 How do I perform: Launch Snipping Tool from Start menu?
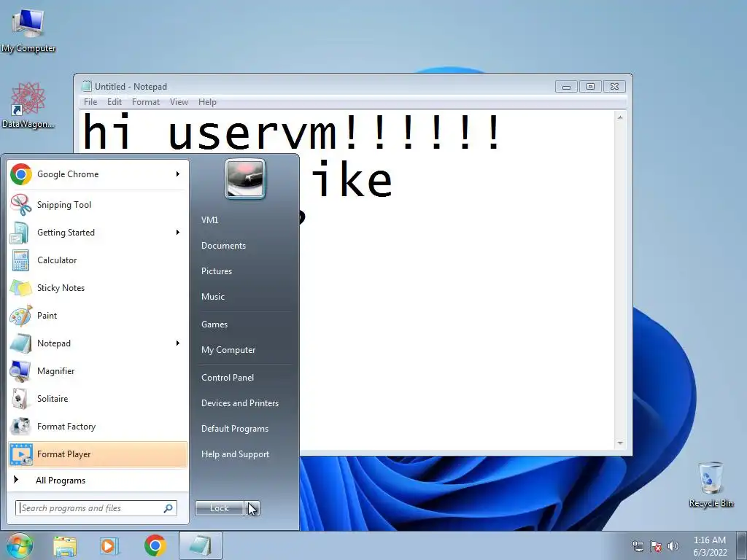pyautogui.click(x=98, y=205)
